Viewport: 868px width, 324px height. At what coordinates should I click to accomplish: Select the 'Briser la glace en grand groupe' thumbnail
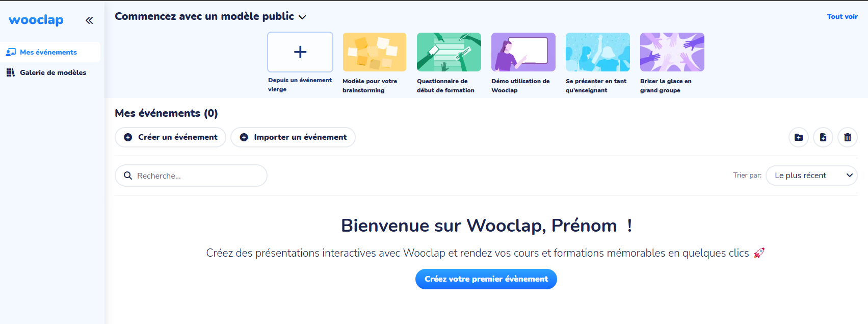point(672,52)
